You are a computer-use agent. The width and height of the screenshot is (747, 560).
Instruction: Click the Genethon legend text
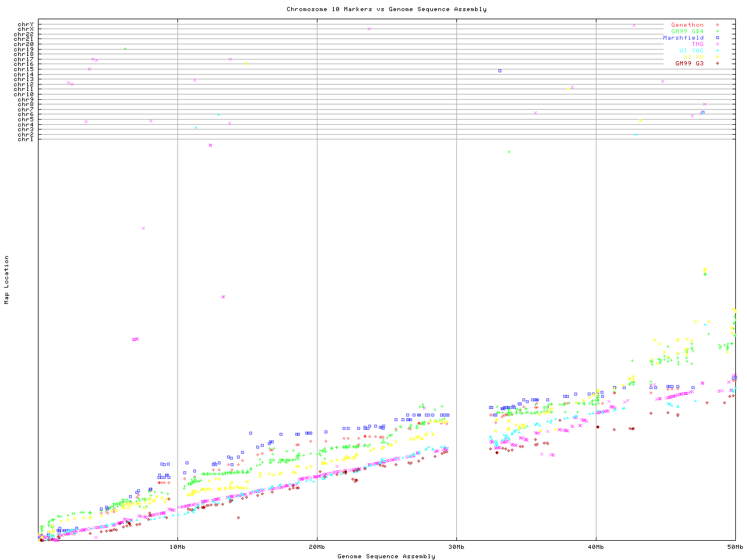click(687, 25)
